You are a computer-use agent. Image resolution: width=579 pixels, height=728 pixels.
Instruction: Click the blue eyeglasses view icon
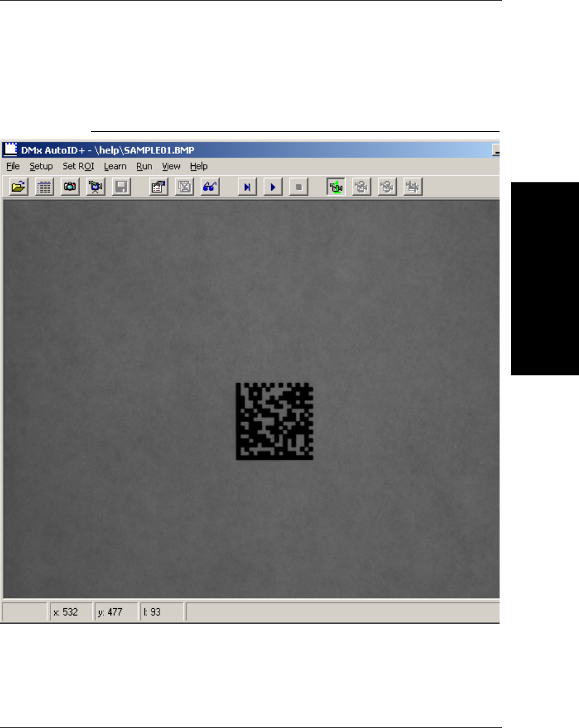coord(210,187)
